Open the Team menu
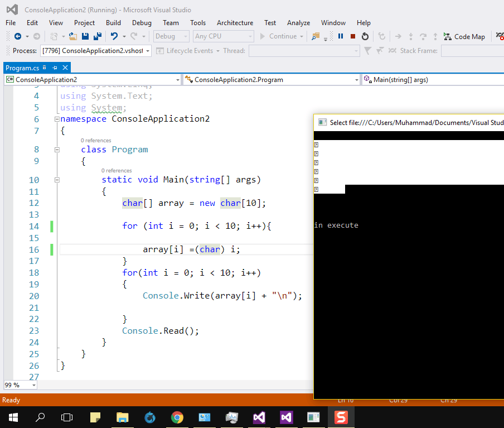504x428 pixels. pyautogui.click(x=171, y=23)
